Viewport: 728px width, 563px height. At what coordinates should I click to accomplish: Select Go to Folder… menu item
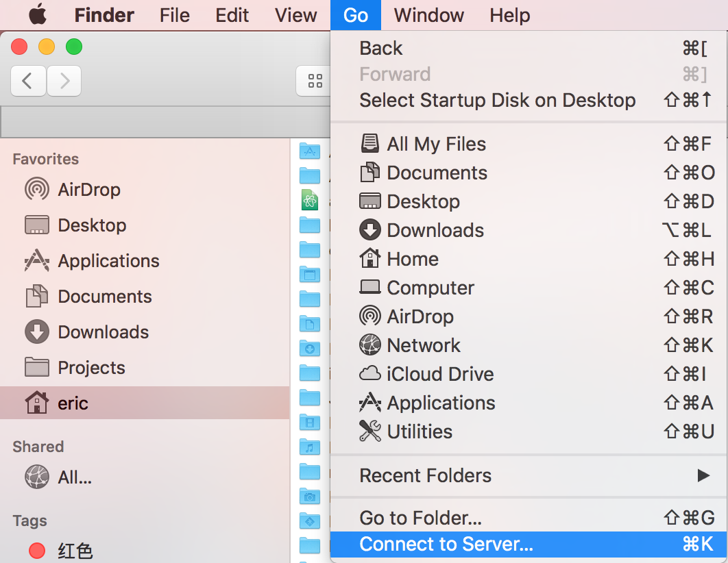click(x=529, y=518)
